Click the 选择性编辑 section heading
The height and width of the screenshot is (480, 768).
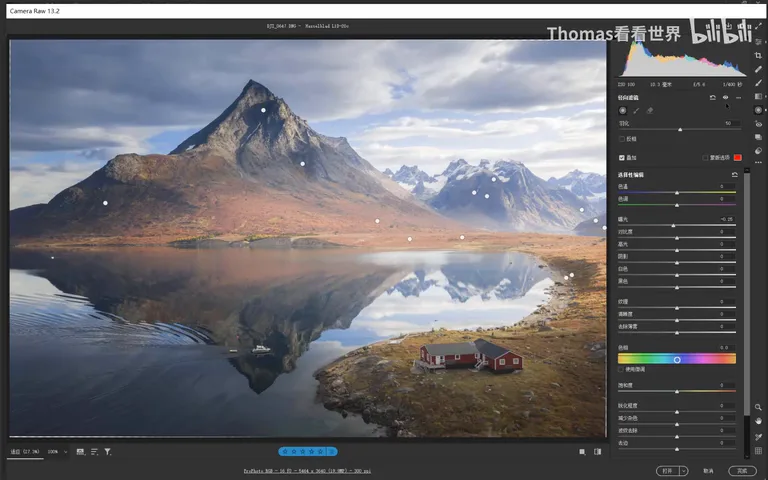631,175
